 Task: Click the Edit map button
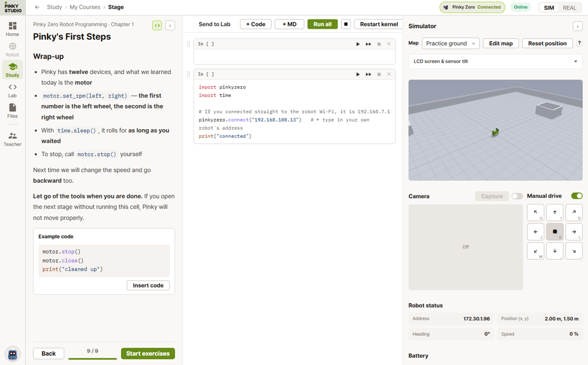click(x=501, y=44)
